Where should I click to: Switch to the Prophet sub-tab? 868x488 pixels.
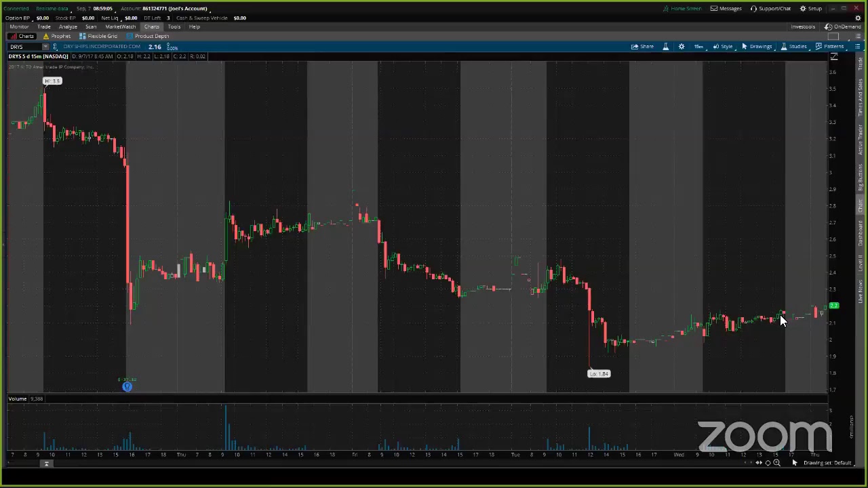pos(57,36)
